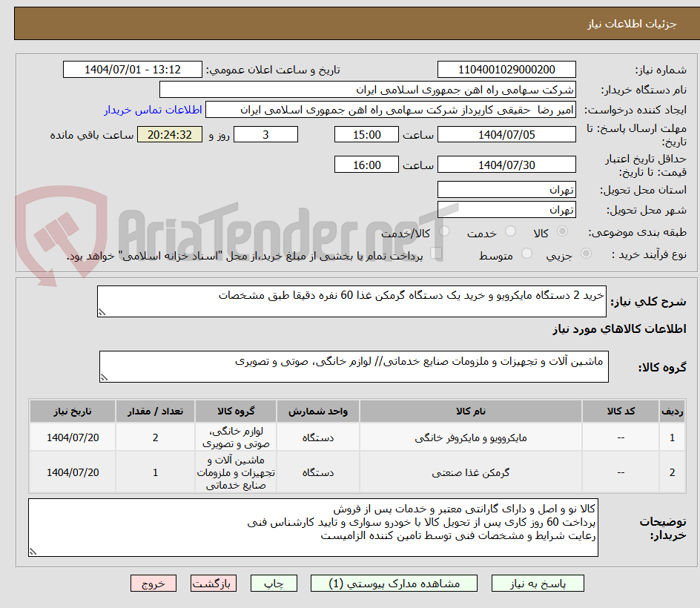The width and height of the screenshot is (700, 608).
Task: Select the گرمکن غذا صنعتی table row
Action: coord(350,472)
